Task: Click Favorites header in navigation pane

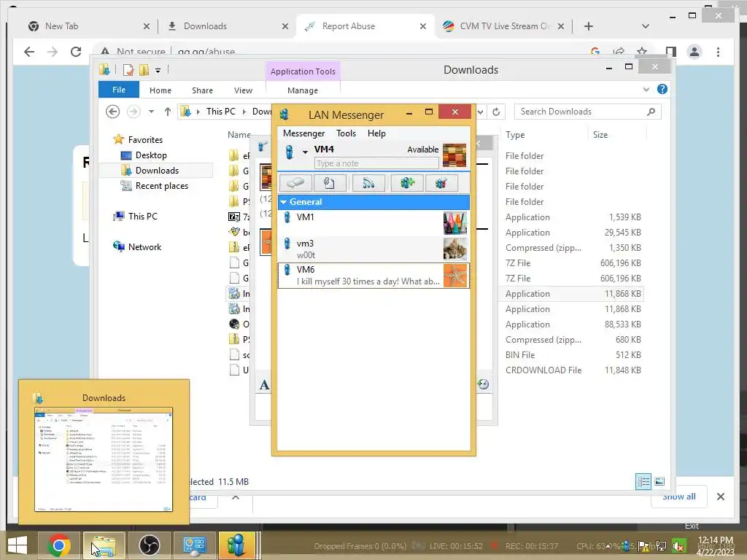Action: coord(145,139)
